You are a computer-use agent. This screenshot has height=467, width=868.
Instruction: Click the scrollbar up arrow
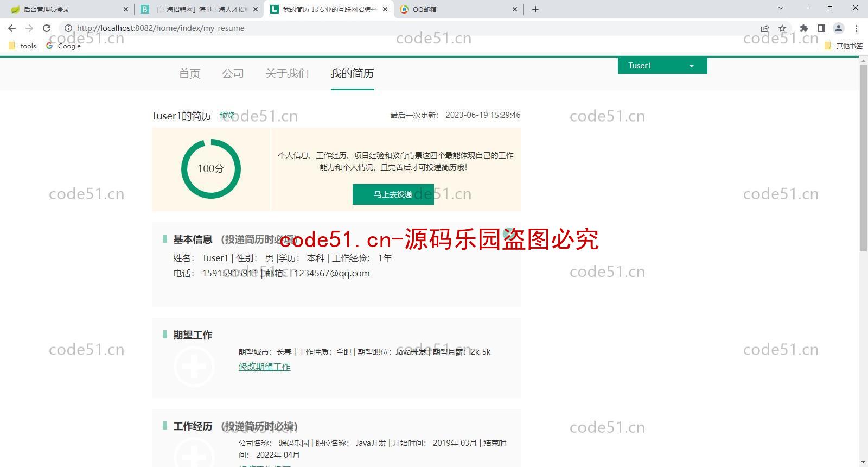pos(864,61)
